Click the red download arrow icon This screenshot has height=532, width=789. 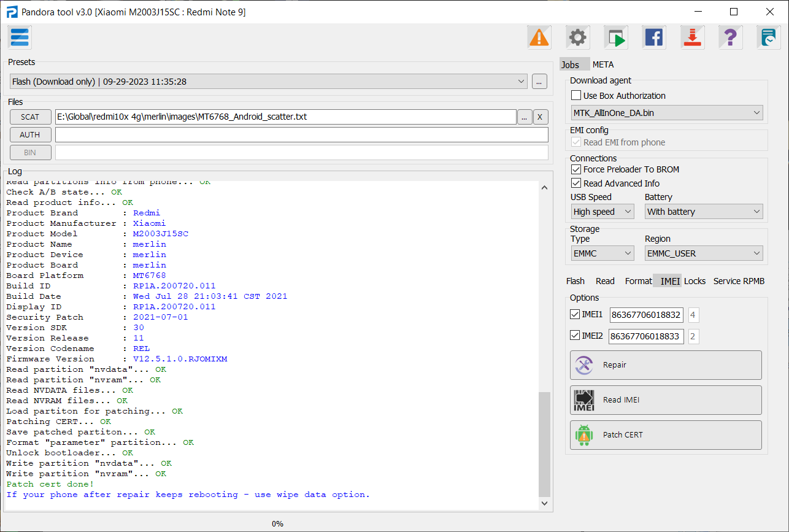[x=692, y=37]
